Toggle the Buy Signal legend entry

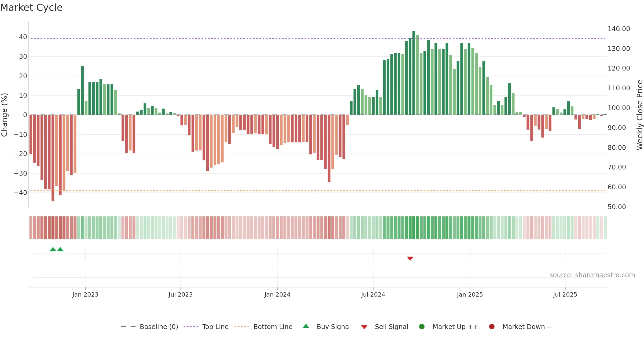[x=327, y=327]
